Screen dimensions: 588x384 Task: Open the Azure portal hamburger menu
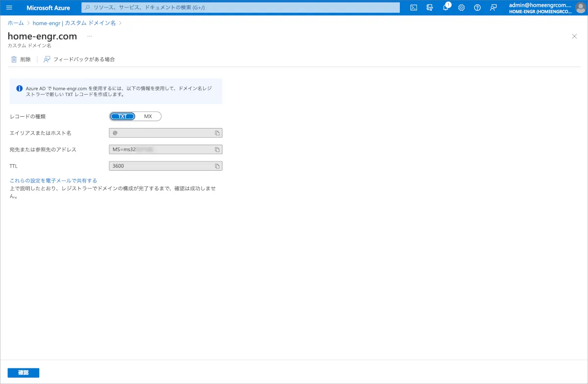point(9,8)
